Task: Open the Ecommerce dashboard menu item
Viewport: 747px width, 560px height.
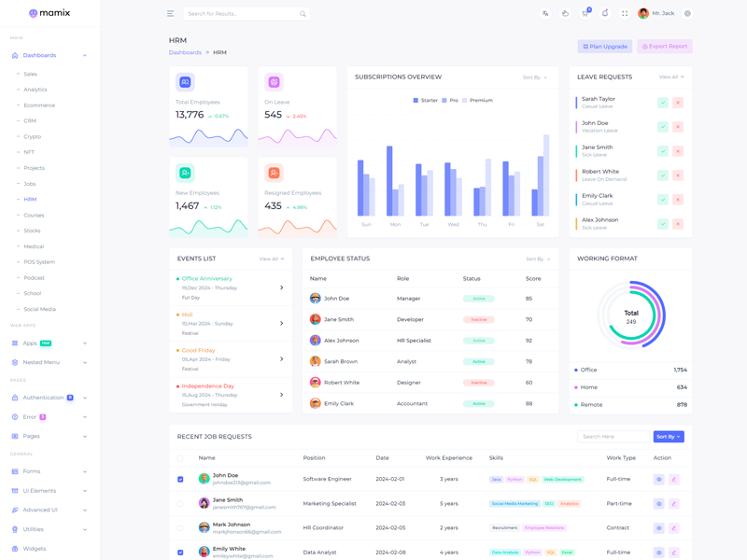Action: (x=39, y=105)
